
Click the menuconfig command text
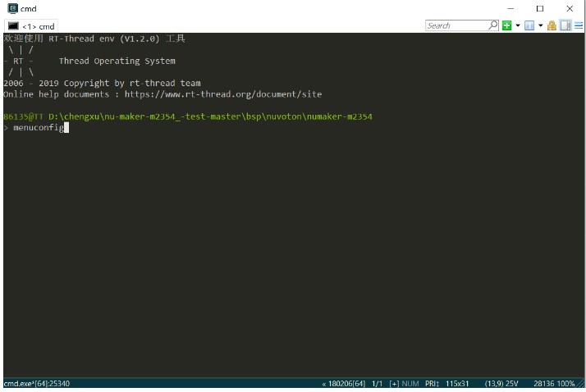[x=39, y=128]
